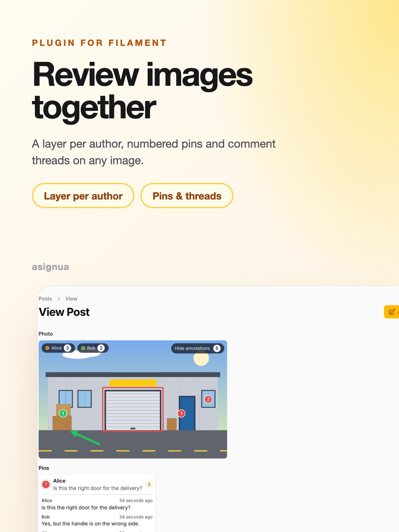
Task: Click the Pins & threads pill
Action: (187, 196)
